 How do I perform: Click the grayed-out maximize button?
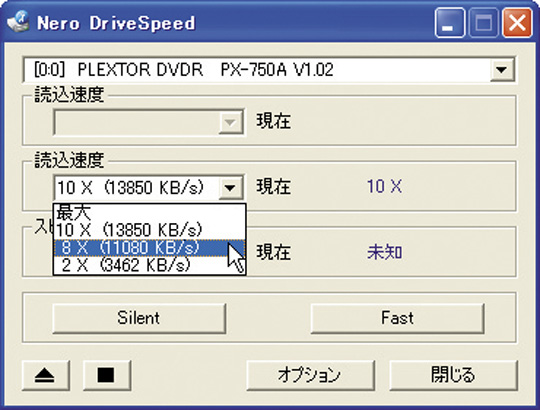[x=484, y=23]
